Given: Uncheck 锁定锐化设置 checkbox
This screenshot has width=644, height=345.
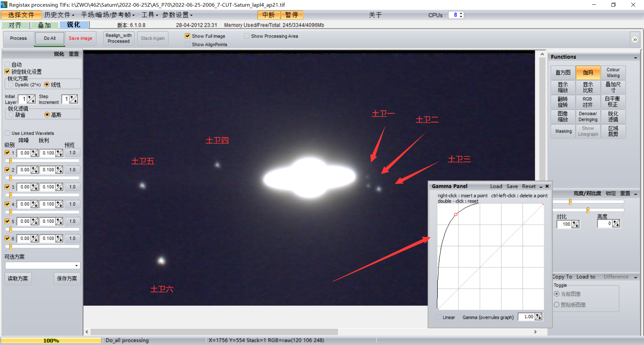Looking at the screenshot, I should (x=7, y=71).
